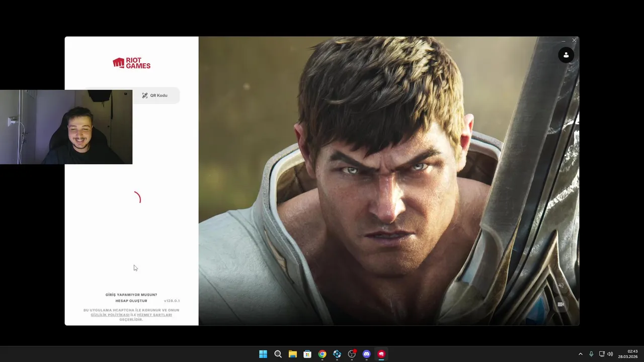Screen dimensions: 644x362
Task: Launch Google Chrome from the taskbar
Action: 322,354
